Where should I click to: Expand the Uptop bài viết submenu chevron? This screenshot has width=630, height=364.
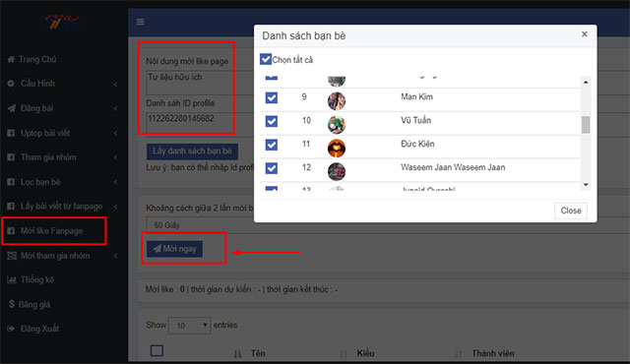point(116,133)
